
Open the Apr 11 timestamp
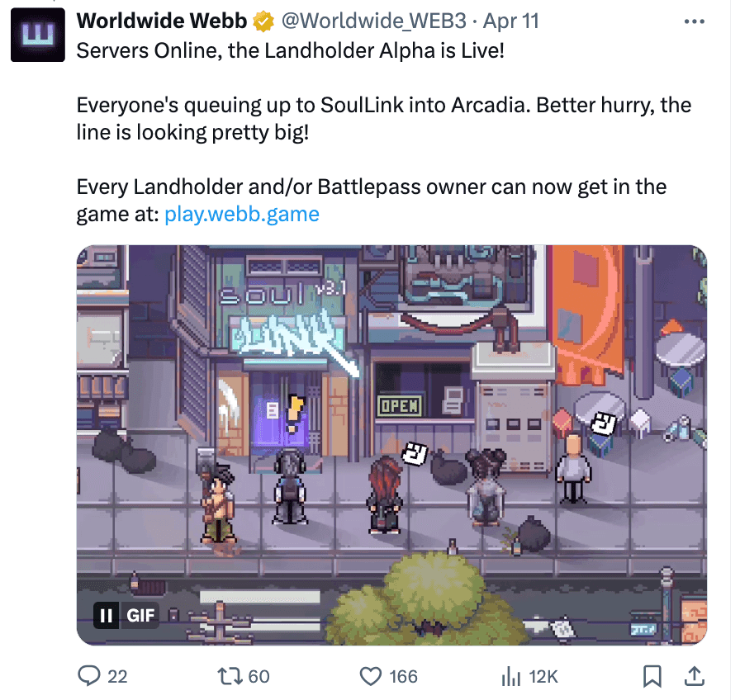click(510, 21)
